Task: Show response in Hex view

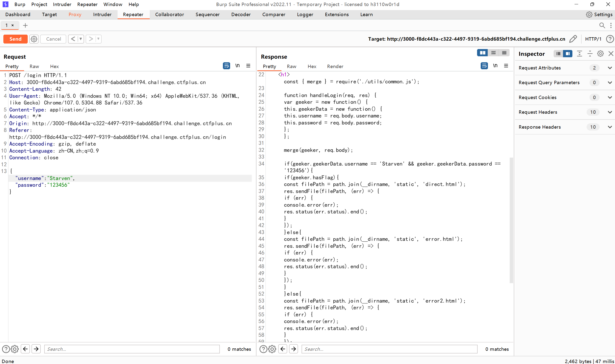Action: point(312,66)
